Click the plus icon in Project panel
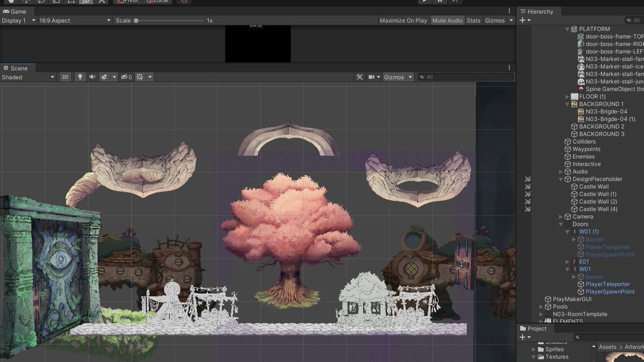The height and width of the screenshot is (362, 644). 522,337
